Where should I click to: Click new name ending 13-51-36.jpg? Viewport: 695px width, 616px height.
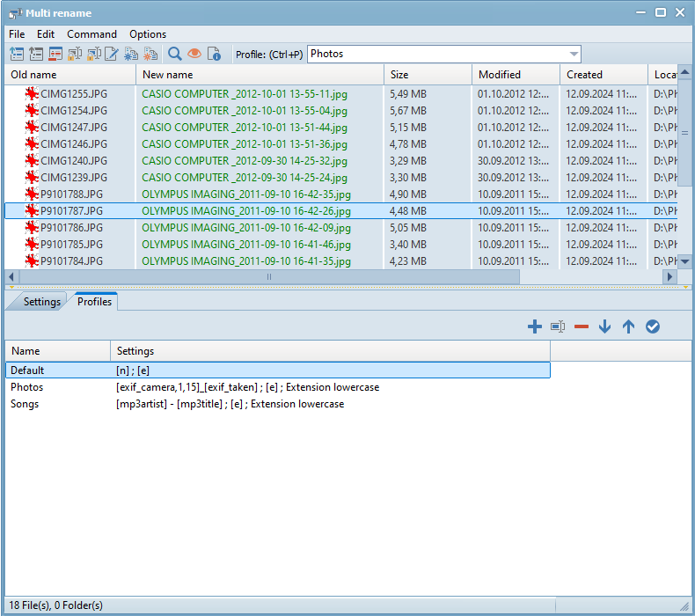point(245,144)
